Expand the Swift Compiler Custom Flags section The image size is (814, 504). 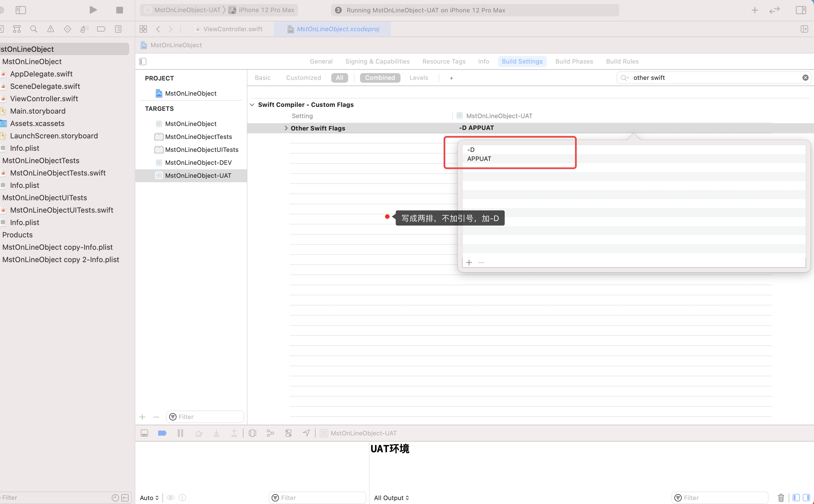pyautogui.click(x=252, y=104)
